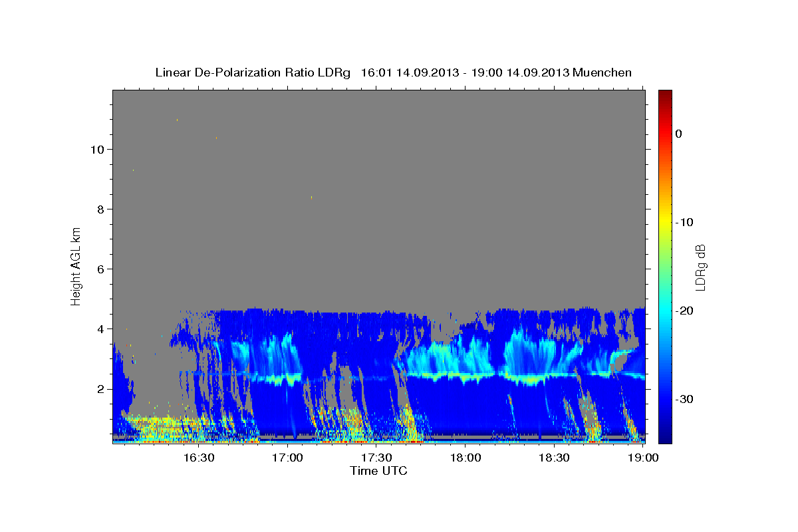Click the start date '16:01 14.09.2013' in title

point(410,72)
